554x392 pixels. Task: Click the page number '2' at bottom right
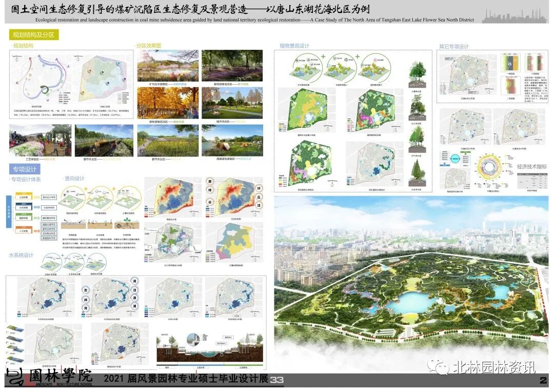pos(543,380)
